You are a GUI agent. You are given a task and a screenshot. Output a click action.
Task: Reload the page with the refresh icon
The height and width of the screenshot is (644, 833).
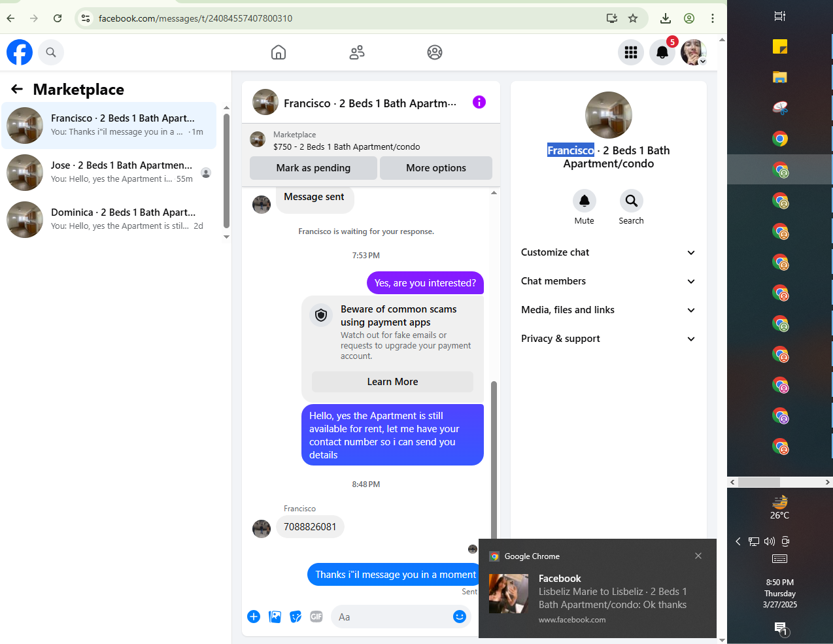click(x=58, y=18)
